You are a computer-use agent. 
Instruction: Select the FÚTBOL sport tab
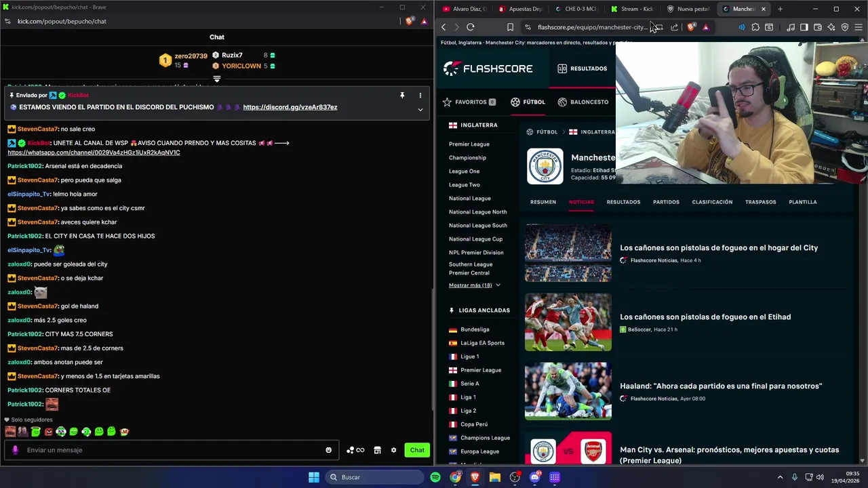pyautogui.click(x=528, y=102)
